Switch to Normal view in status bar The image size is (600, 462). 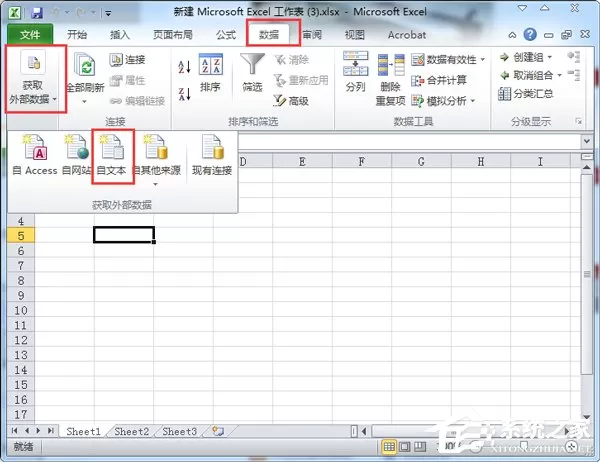(x=389, y=447)
